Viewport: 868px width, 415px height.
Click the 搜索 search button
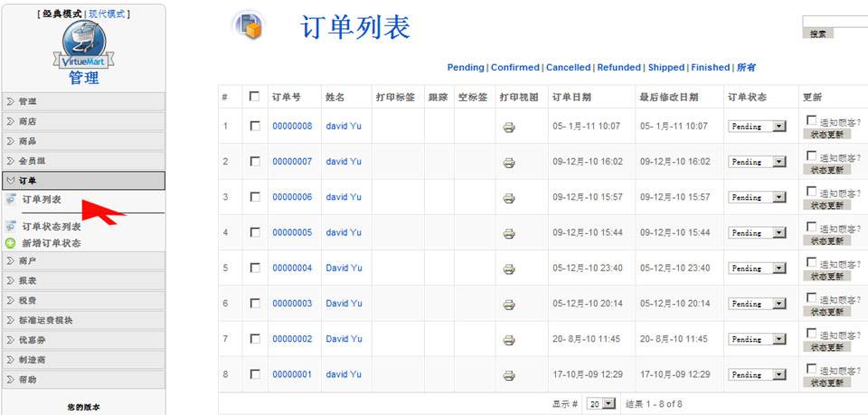tap(817, 33)
